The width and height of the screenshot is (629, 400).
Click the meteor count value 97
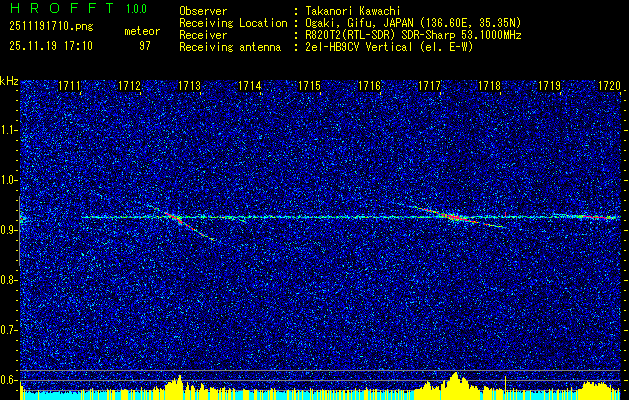[x=145, y=46]
